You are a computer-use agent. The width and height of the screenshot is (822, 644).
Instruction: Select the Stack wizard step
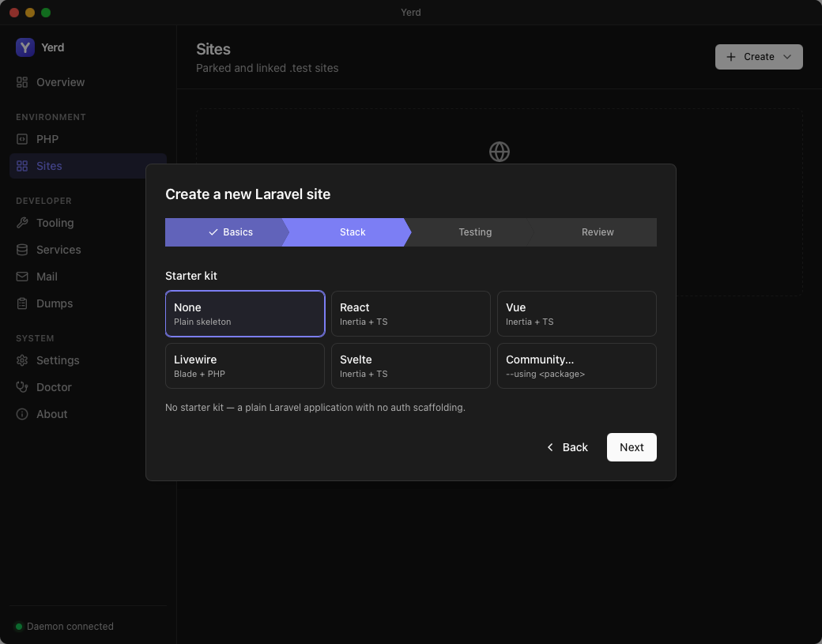click(348, 232)
